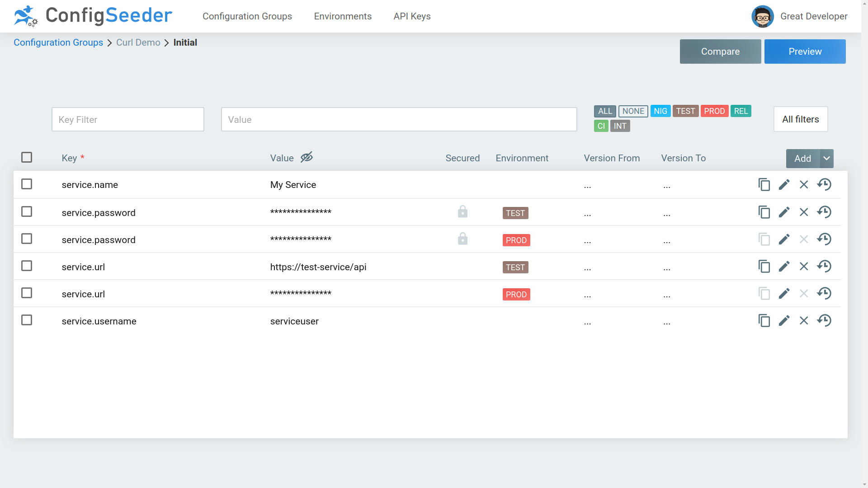Open the All filters panel

(x=800, y=119)
